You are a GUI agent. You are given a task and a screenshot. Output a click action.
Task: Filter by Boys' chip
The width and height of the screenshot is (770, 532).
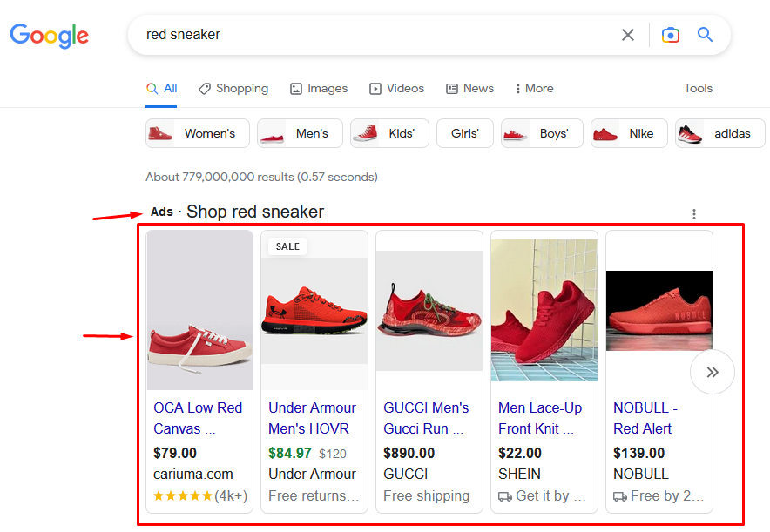tap(542, 133)
